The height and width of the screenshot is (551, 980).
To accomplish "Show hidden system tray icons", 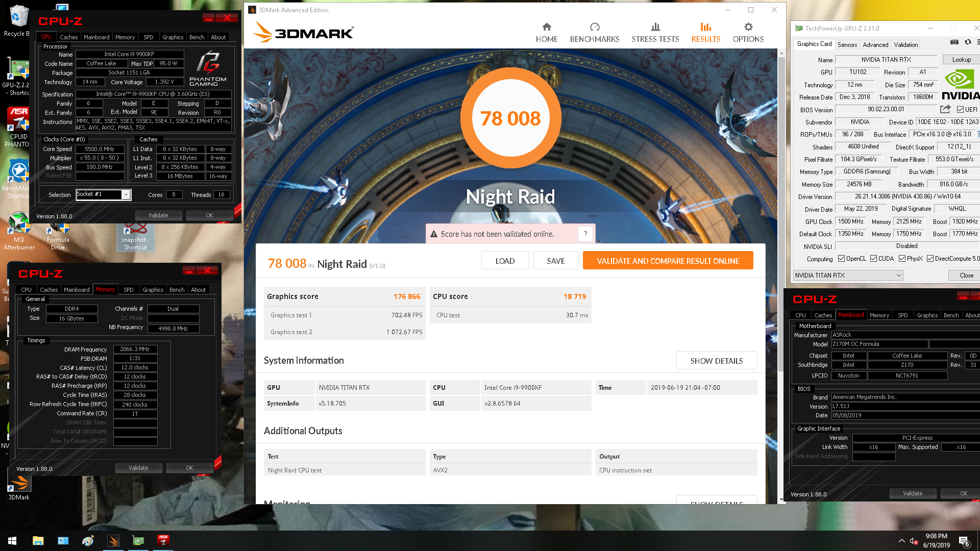I will click(901, 541).
